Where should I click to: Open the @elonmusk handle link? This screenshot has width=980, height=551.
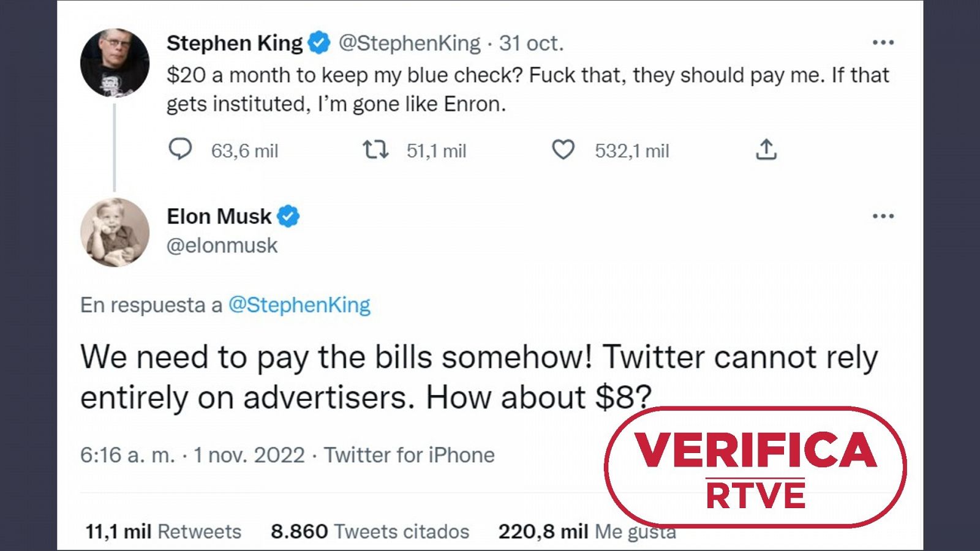click(x=222, y=246)
